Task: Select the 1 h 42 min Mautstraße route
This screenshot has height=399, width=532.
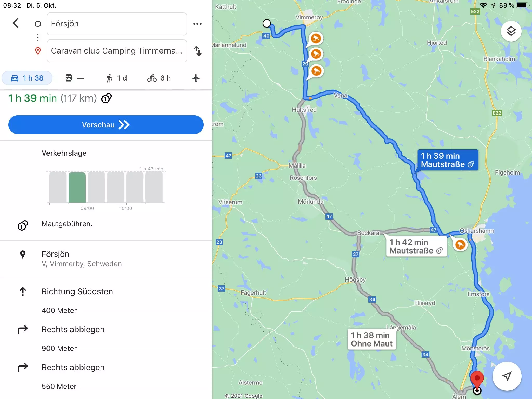Action: [416, 246]
